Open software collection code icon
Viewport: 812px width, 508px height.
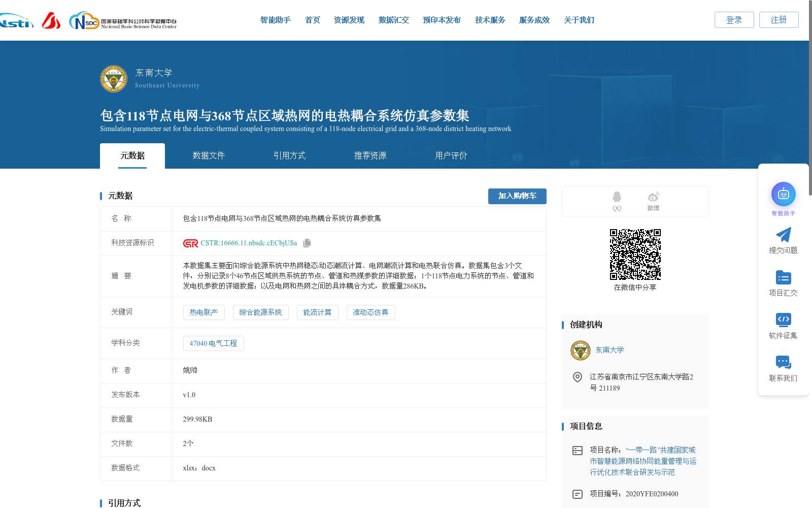pos(784,320)
